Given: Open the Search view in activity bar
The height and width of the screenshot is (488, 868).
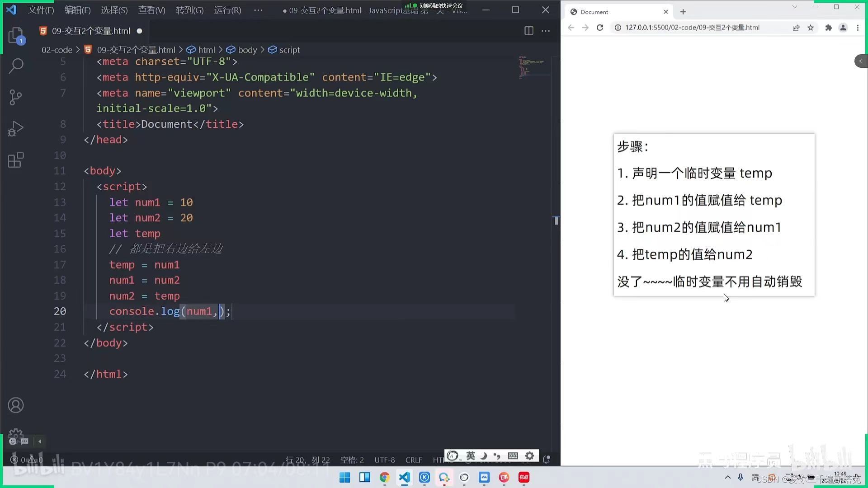Looking at the screenshot, I should [x=16, y=66].
